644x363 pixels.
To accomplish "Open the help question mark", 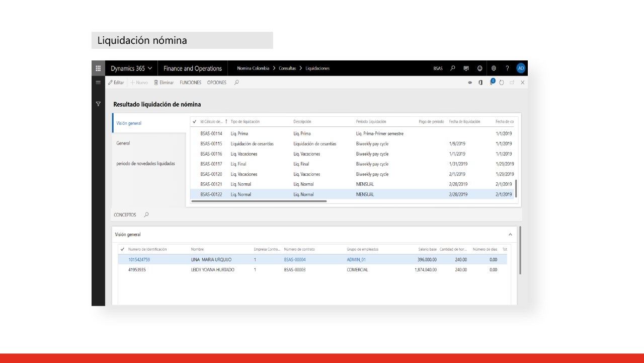I will 507,68.
